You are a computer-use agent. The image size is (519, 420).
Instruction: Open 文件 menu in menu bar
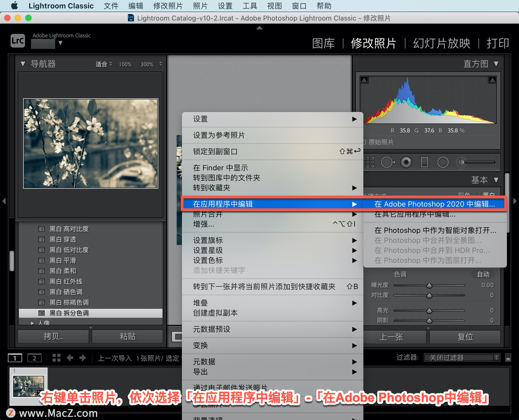(x=111, y=6)
